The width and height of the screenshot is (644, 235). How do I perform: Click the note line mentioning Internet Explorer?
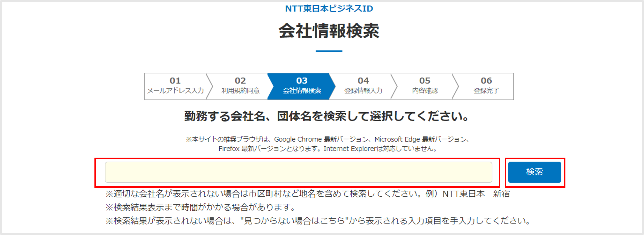pos(328,149)
